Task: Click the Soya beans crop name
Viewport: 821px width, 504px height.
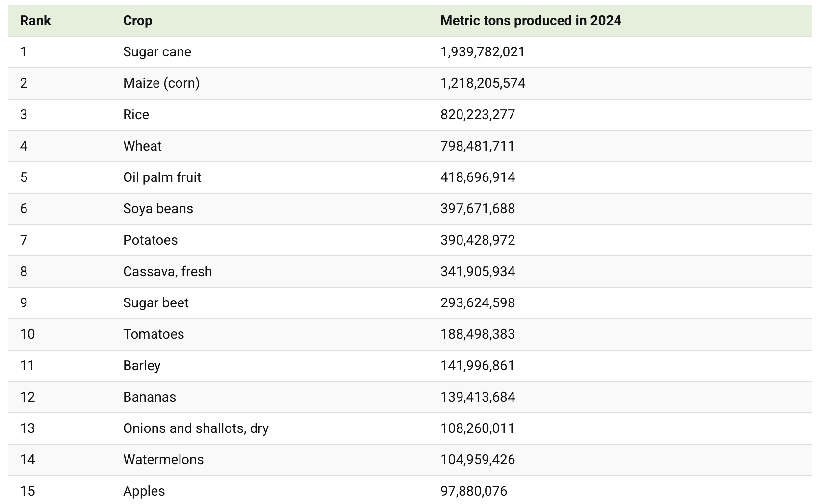Action: coord(158,209)
